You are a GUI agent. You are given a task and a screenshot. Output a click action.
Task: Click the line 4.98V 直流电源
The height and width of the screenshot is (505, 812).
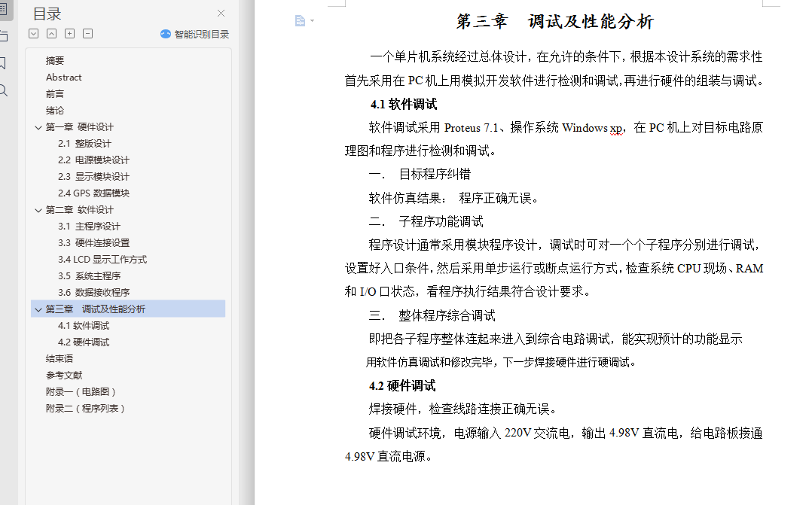[x=389, y=456]
